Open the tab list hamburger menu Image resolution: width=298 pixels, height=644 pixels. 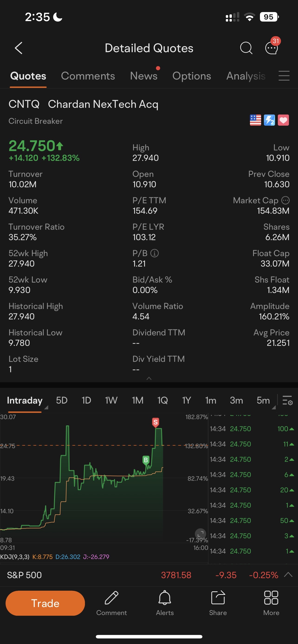pos(284,76)
